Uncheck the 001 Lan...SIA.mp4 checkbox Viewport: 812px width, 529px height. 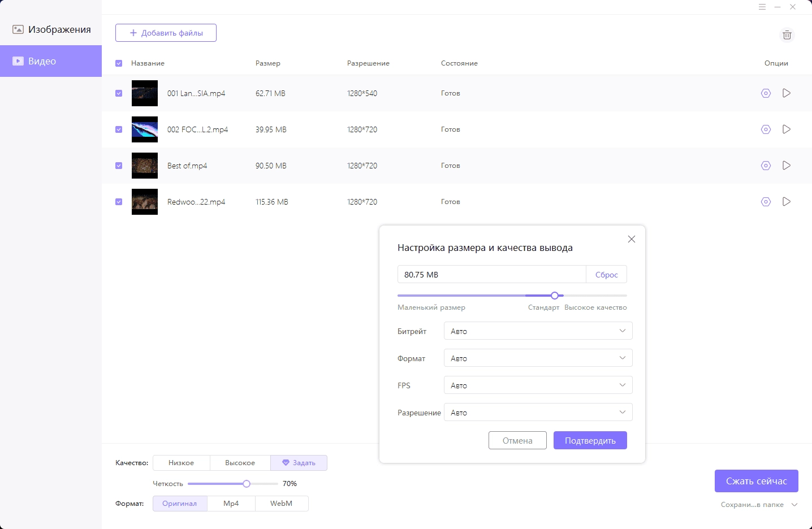[x=119, y=93]
